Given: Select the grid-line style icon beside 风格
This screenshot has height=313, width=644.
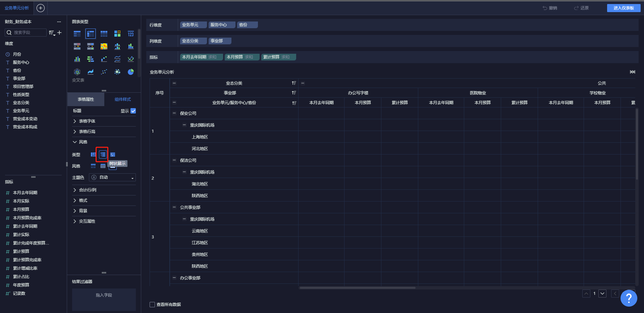Looking at the screenshot, I should coord(103,166).
